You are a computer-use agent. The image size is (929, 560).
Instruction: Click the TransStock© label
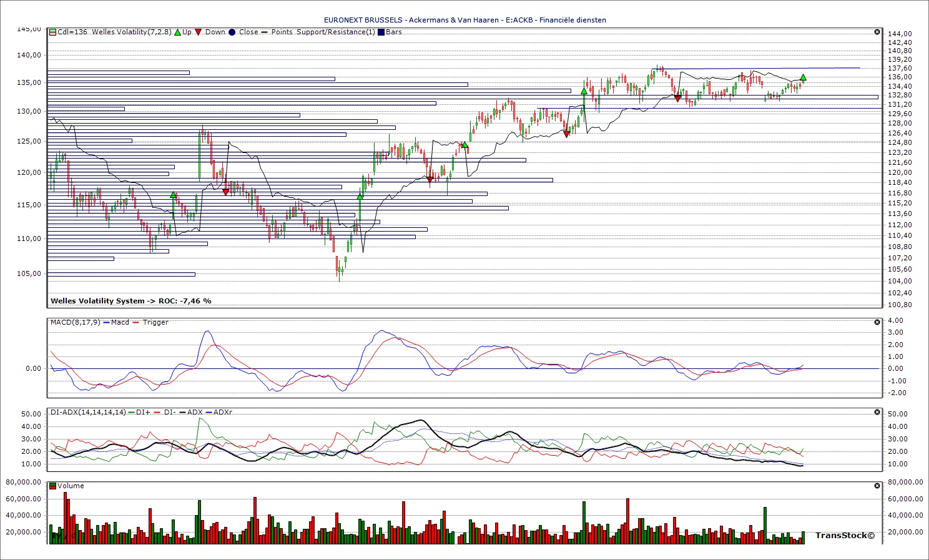click(x=845, y=535)
